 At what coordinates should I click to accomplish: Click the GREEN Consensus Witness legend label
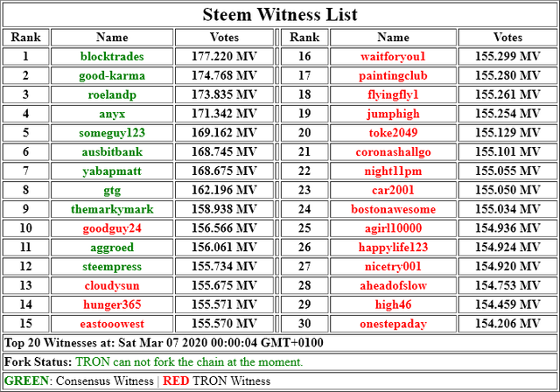pos(79,381)
